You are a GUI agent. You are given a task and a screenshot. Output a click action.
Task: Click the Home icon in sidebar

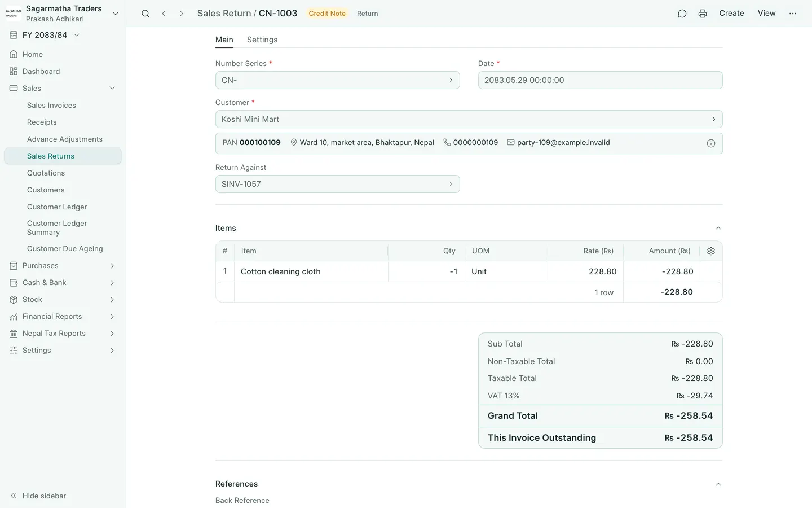coord(14,55)
